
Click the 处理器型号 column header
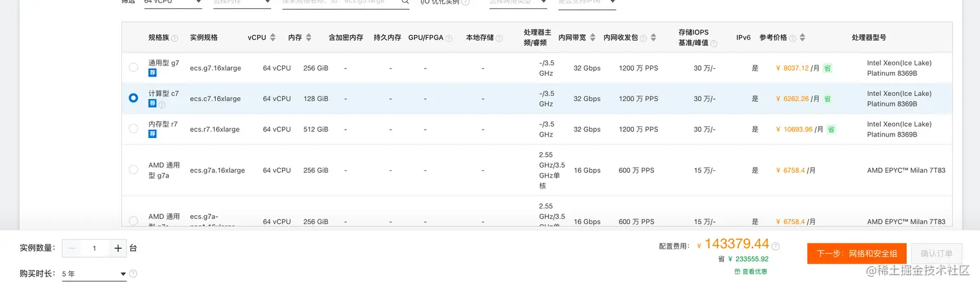pyautogui.click(x=869, y=38)
